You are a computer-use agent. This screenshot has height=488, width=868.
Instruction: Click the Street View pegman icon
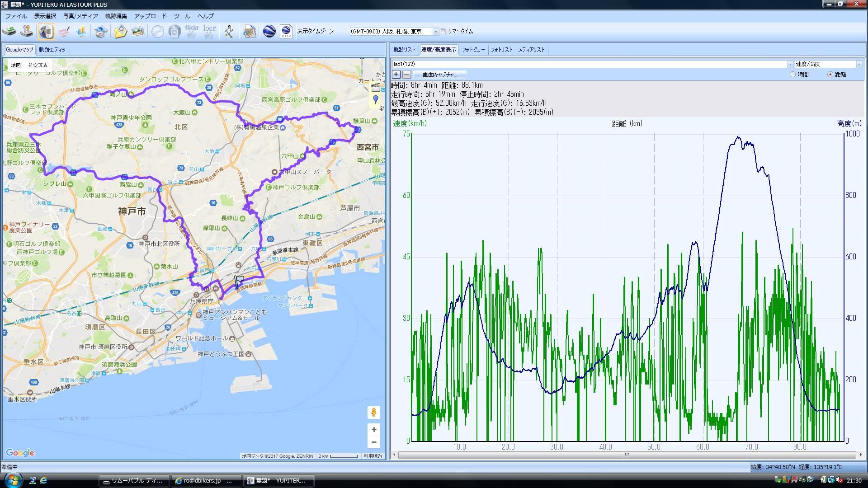373,412
